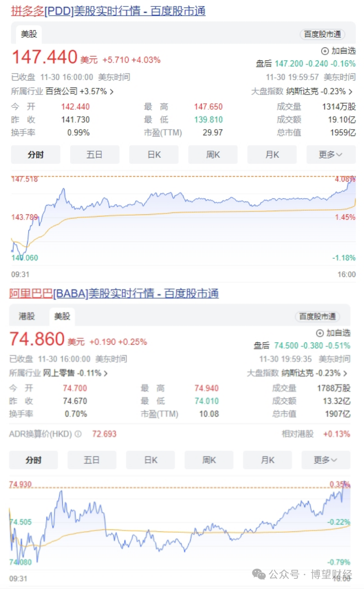Open 更多 dropdown in PDD chart tabs

pos(331,154)
